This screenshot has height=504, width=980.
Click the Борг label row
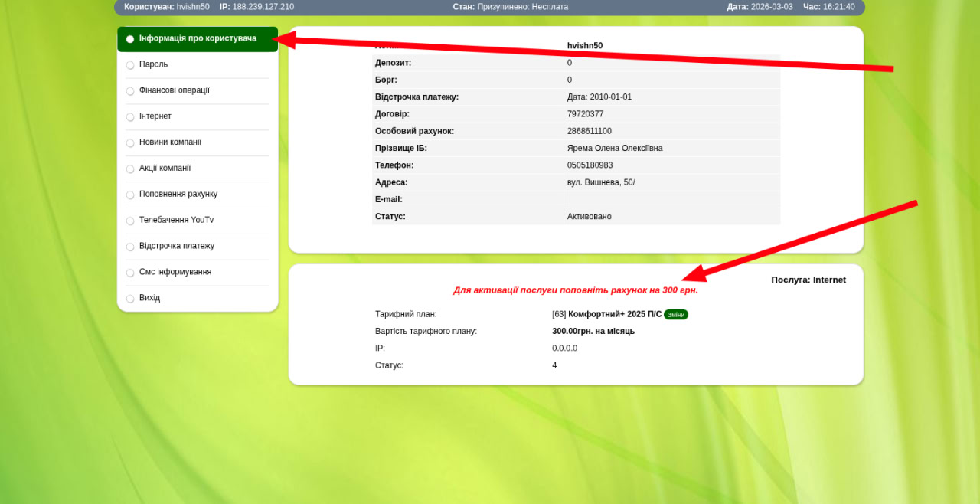point(576,80)
